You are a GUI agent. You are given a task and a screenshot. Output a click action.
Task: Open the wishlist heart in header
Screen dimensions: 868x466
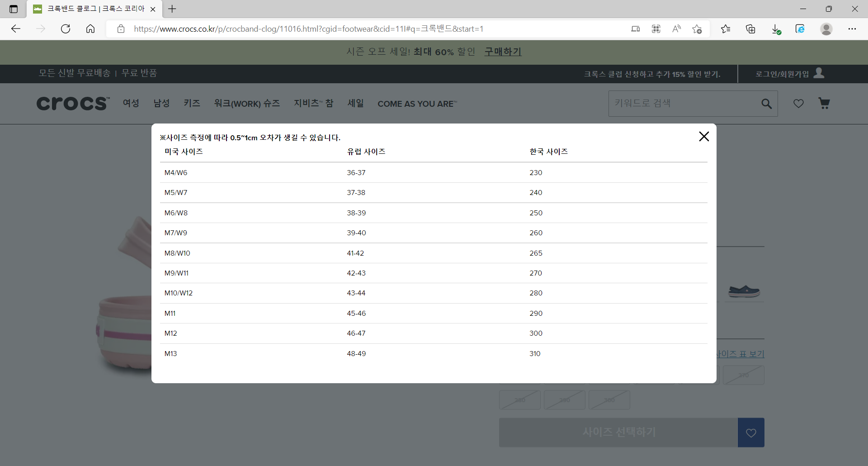pos(798,104)
